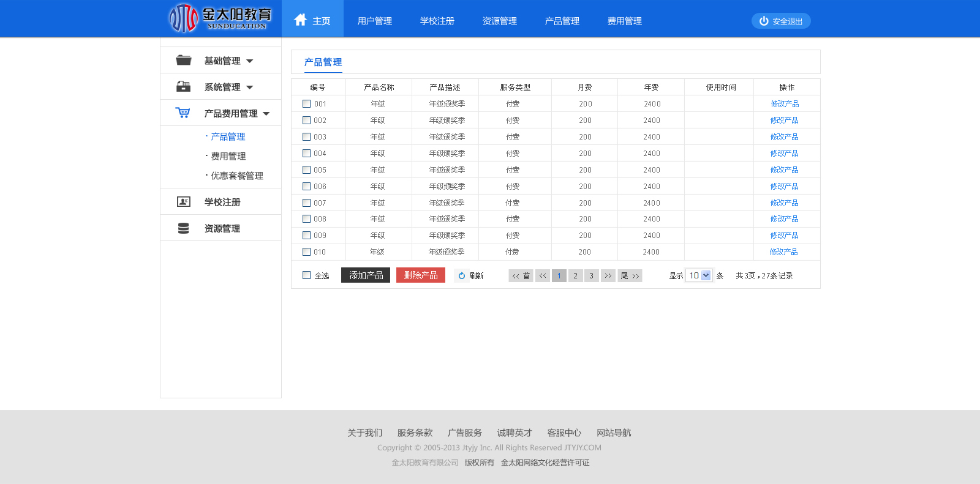Screen dimensions: 980x484
Task: Open the rows-per-page dropdown showing 10
Action: tap(699, 275)
